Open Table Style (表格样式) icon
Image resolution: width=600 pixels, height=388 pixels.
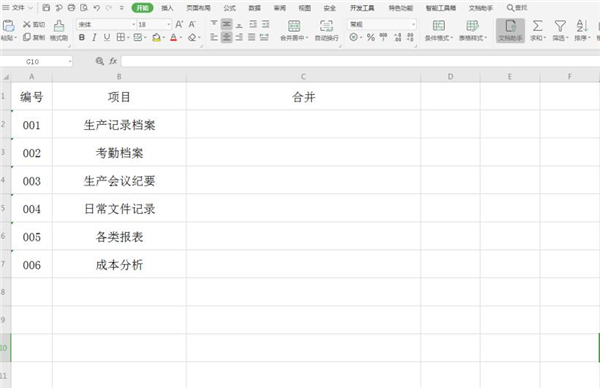(x=472, y=26)
